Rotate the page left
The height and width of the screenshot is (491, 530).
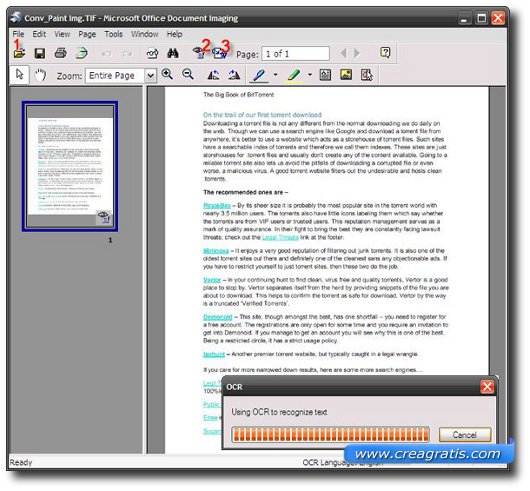[x=213, y=75]
